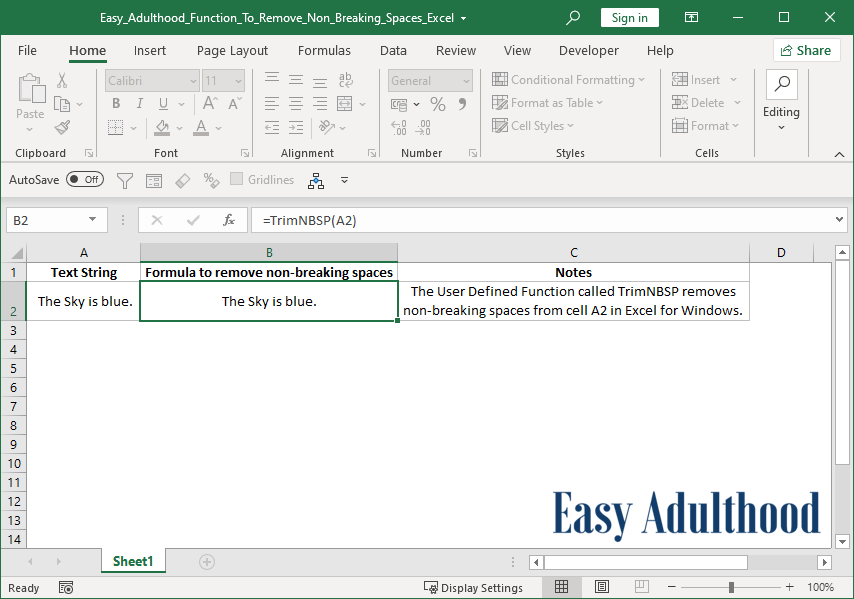Add a new sheet with plus button
This screenshot has height=599, width=854.
point(207,561)
